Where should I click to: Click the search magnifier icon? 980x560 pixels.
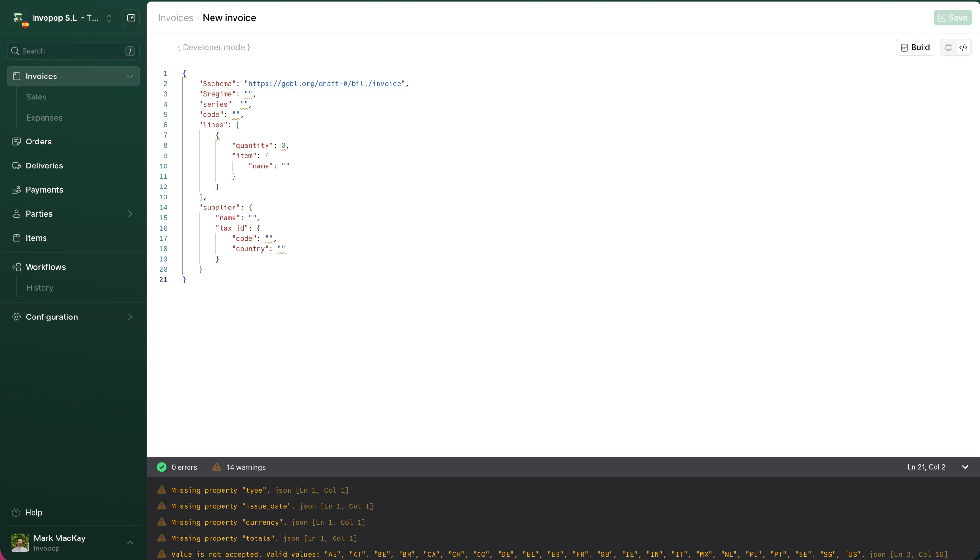pyautogui.click(x=16, y=51)
